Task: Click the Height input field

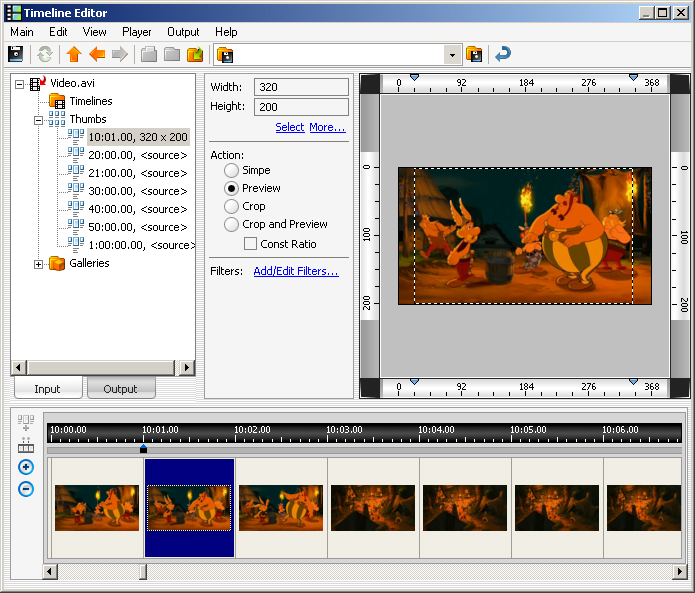Action: point(301,107)
